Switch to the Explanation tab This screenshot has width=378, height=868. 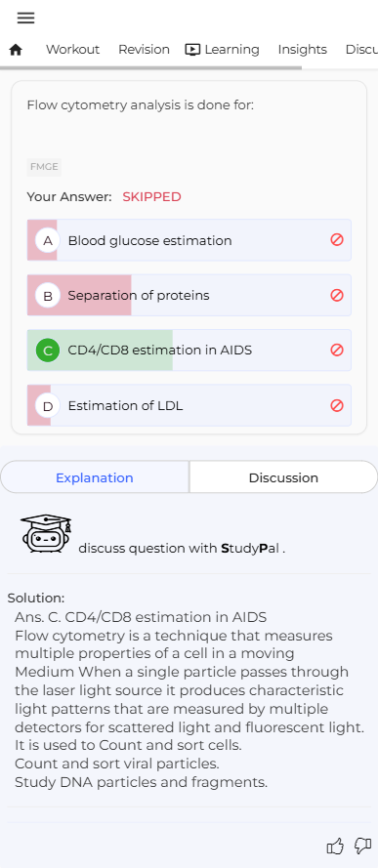pos(95,477)
